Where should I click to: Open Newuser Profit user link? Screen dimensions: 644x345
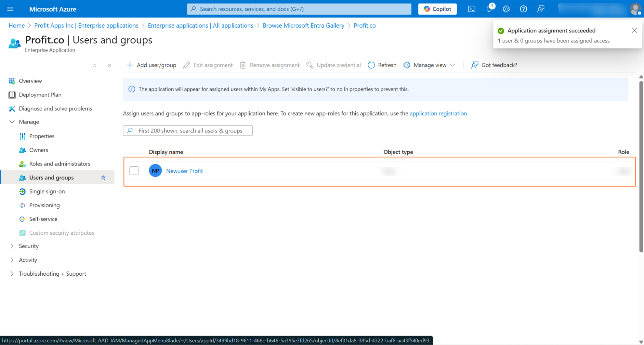[184, 171]
